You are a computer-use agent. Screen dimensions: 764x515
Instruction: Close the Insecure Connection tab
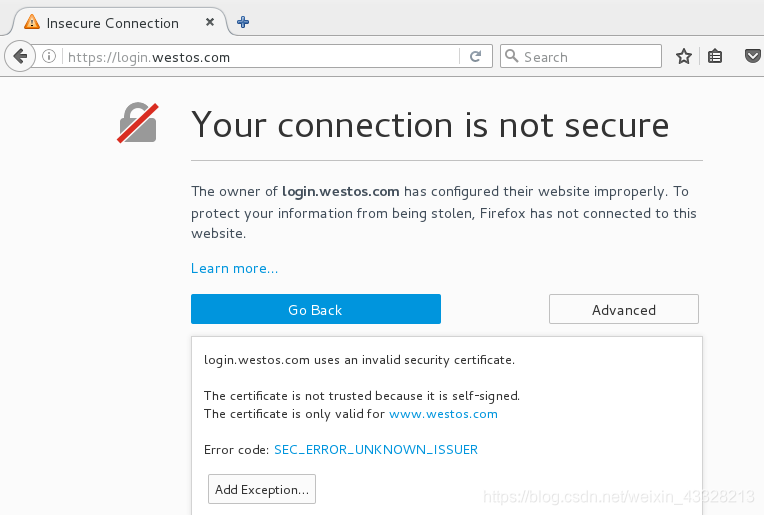(210, 22)
